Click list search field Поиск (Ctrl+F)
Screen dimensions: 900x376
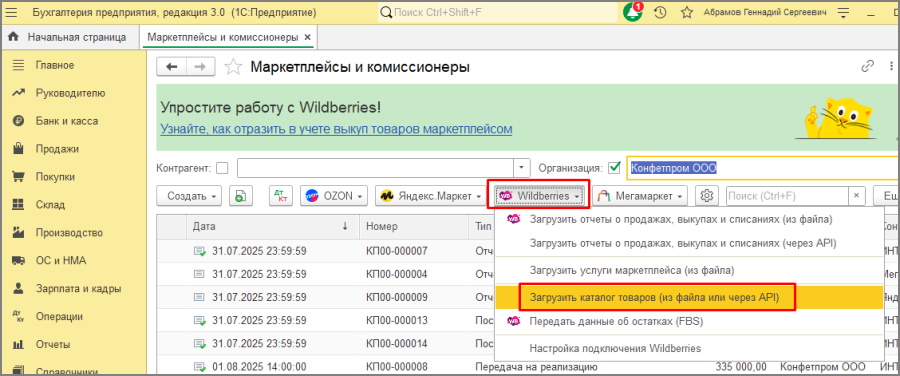tap(787, 196)
